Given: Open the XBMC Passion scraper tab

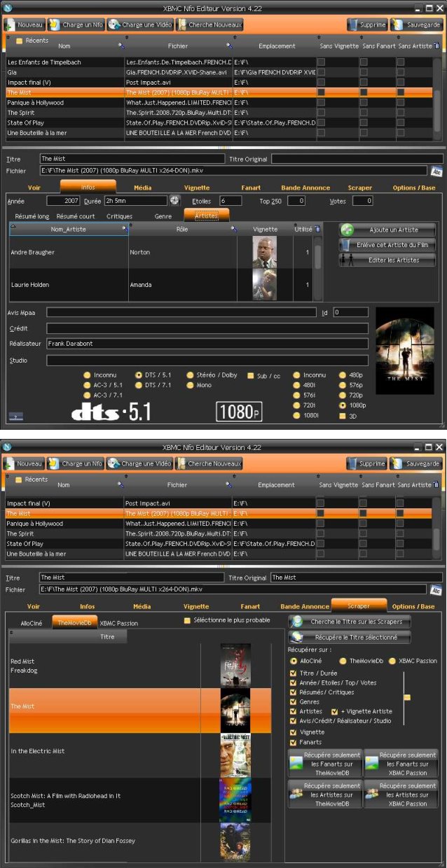Looking at the screenshot, I should point(118,622).
